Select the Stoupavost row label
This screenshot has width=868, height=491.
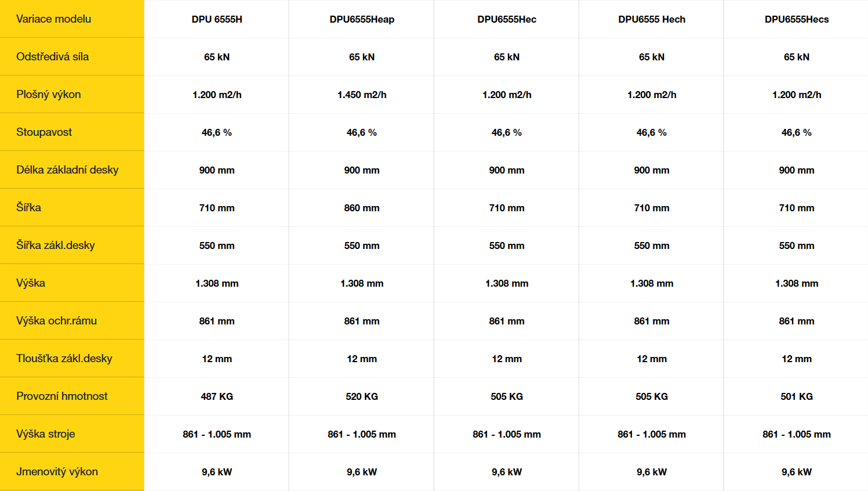click(x=44, y=132)
